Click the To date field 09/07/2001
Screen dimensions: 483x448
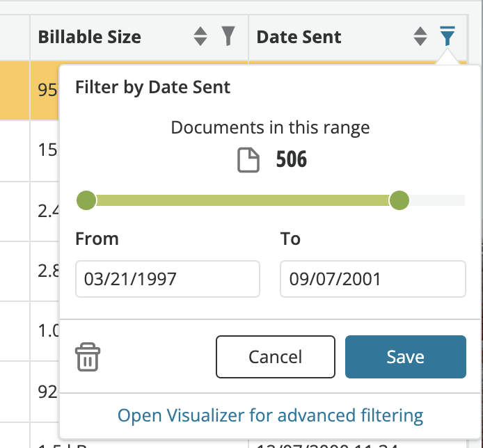click(373, 279)
